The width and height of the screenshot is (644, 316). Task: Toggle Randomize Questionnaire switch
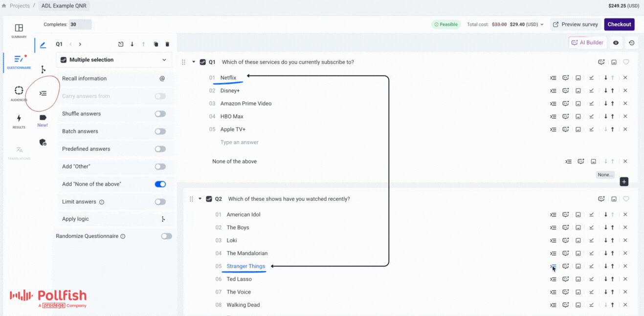point(167,236)
